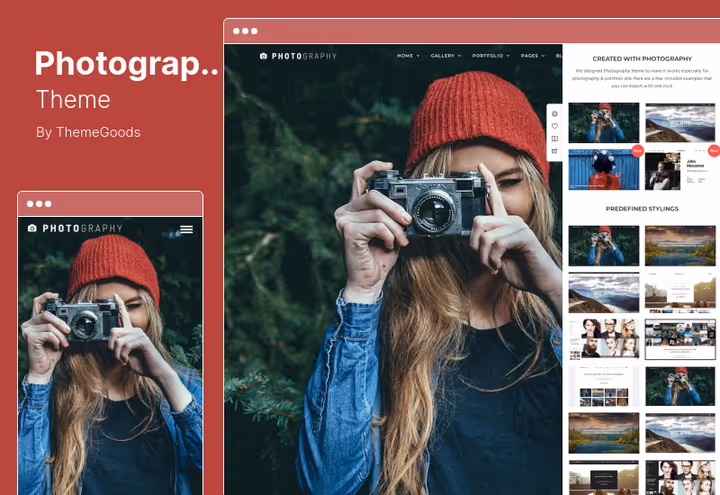Click the heart favorite icon in side panel
The image size is (720, 495).
coord(555,126)
